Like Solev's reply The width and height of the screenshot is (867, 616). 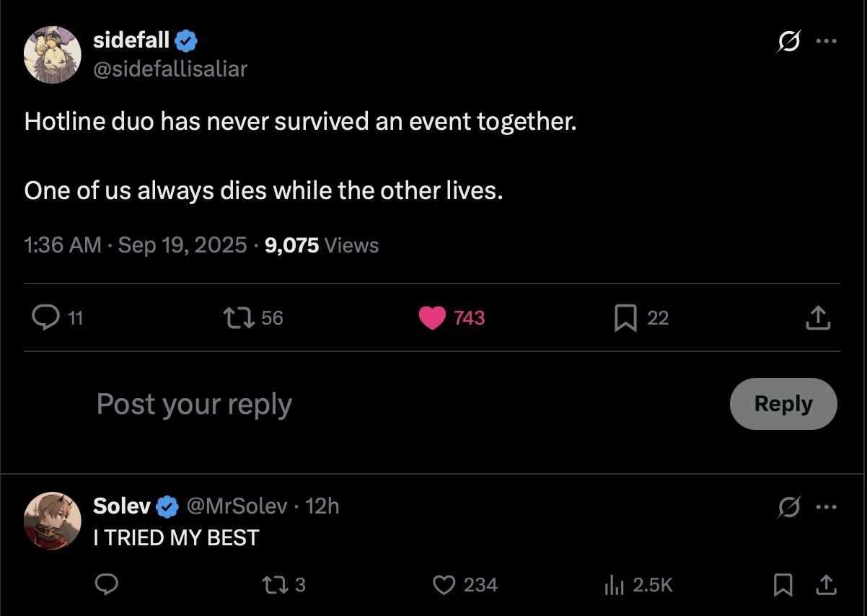click(444, 585)
